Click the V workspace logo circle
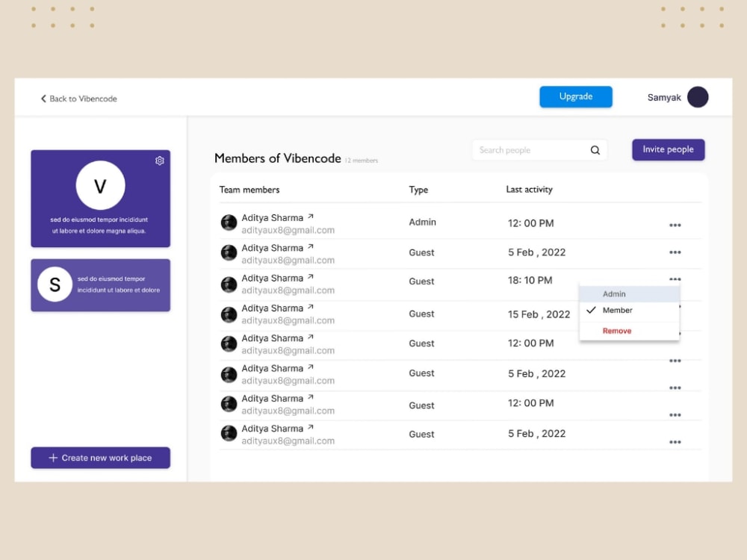This screenshot has height=560, width=747. [x=101, y=185]
